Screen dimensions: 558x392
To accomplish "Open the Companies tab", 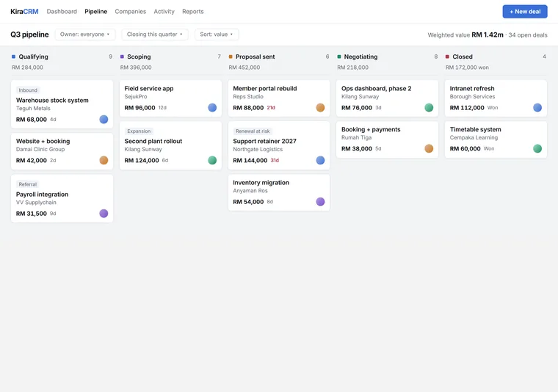I will click(130, 12).
